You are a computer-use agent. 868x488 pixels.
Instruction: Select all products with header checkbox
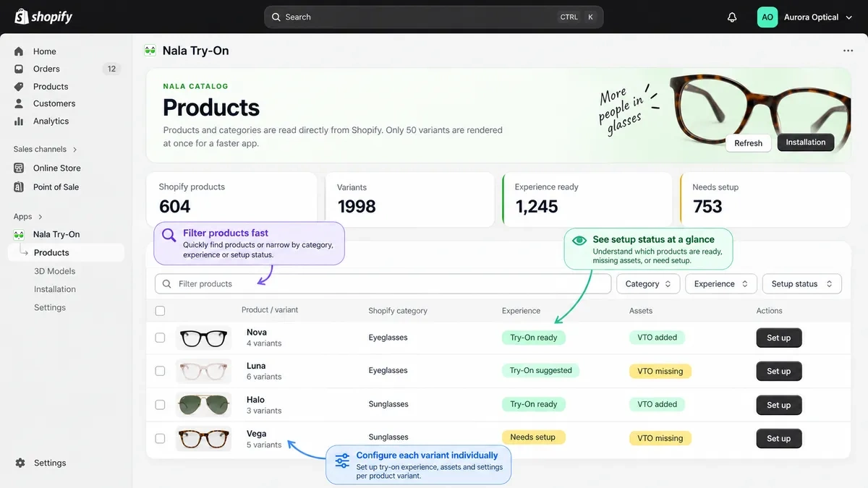(160, 311)
